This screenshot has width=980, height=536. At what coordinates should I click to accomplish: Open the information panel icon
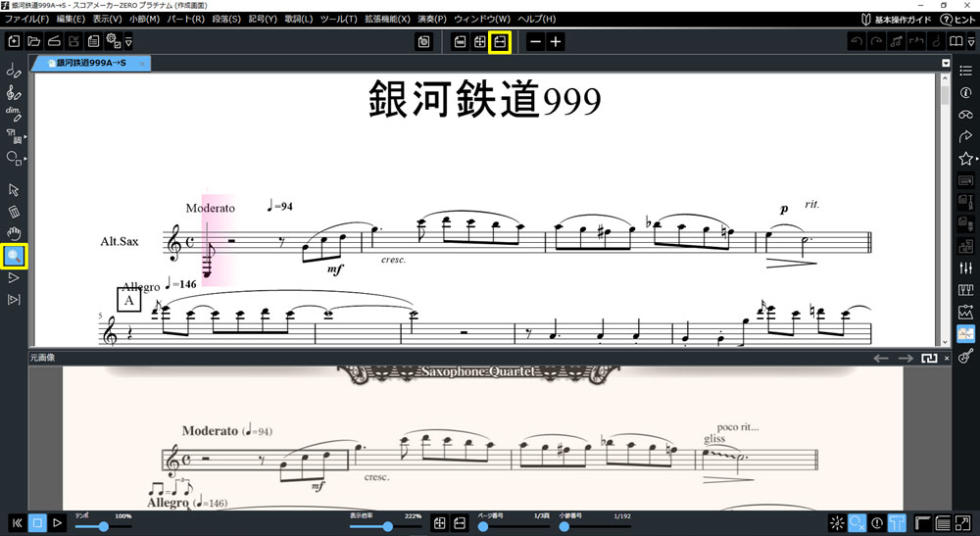point(965,92)
